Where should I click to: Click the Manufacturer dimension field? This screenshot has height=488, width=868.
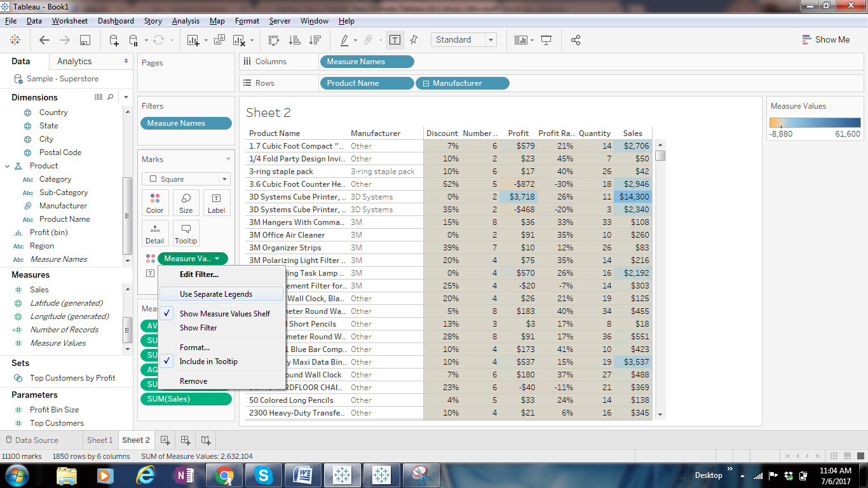pos(63,206)
